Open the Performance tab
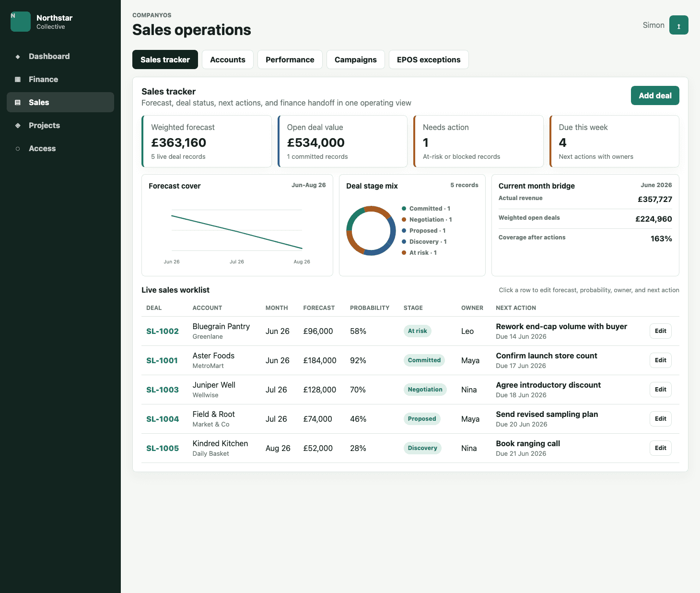Screen dimensions: 700x593 pyautogui.click(x=290, y=59)
